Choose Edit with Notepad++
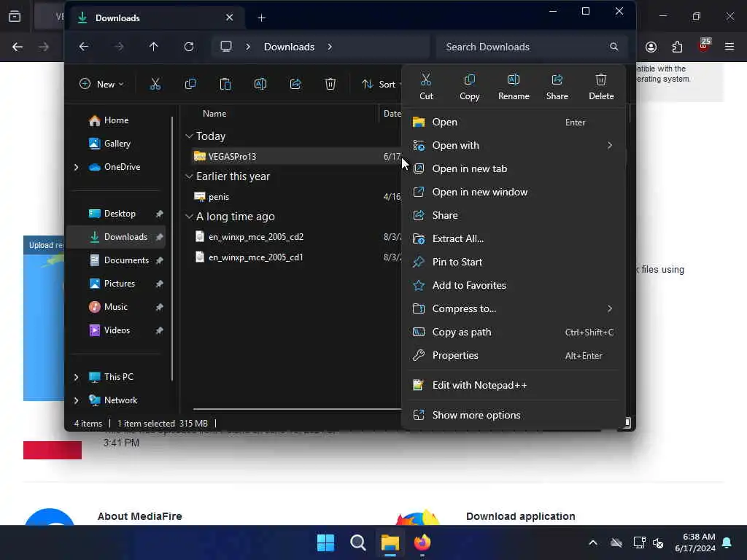The image size is (747, 560). pos(514,385)
